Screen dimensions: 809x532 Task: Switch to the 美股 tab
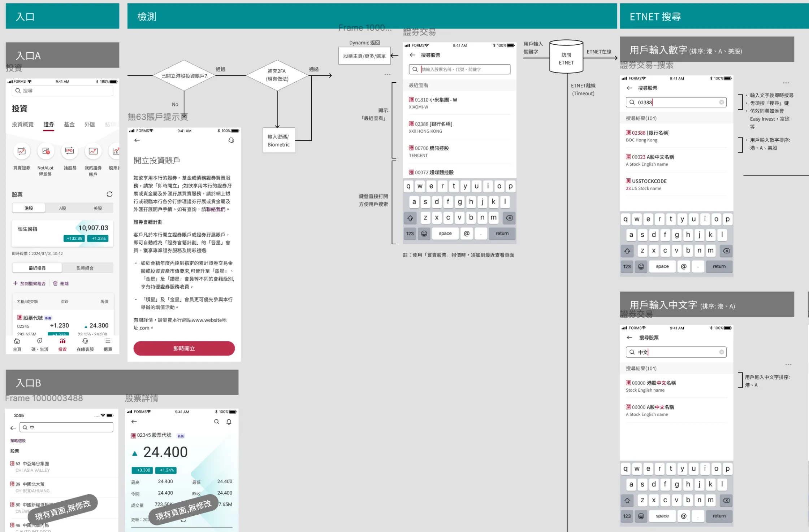97,208
